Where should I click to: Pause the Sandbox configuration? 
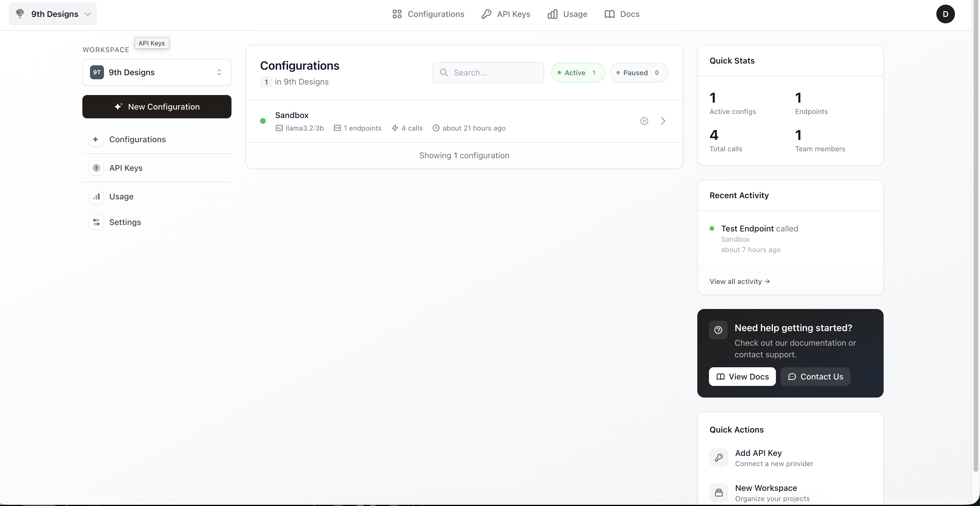click(644, 121)
